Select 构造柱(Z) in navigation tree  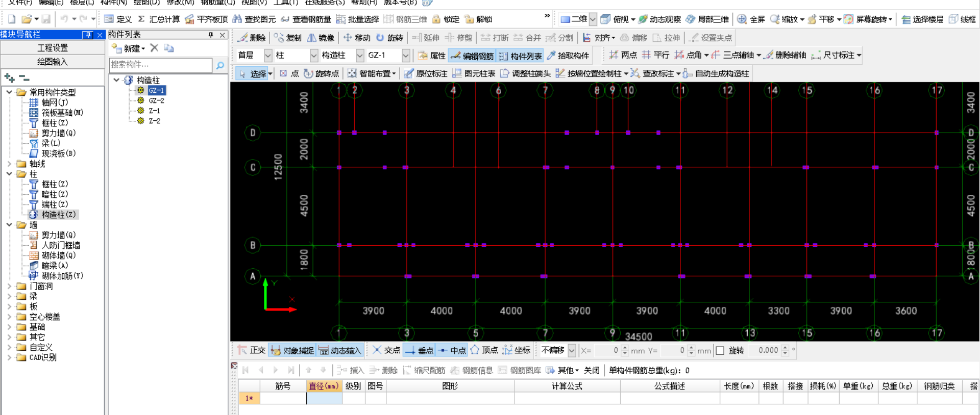53,215
